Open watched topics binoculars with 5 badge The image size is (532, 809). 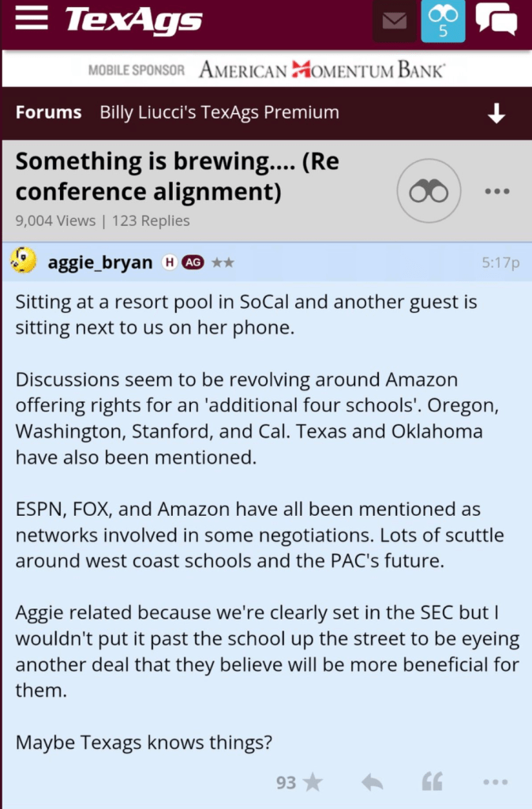443,21
